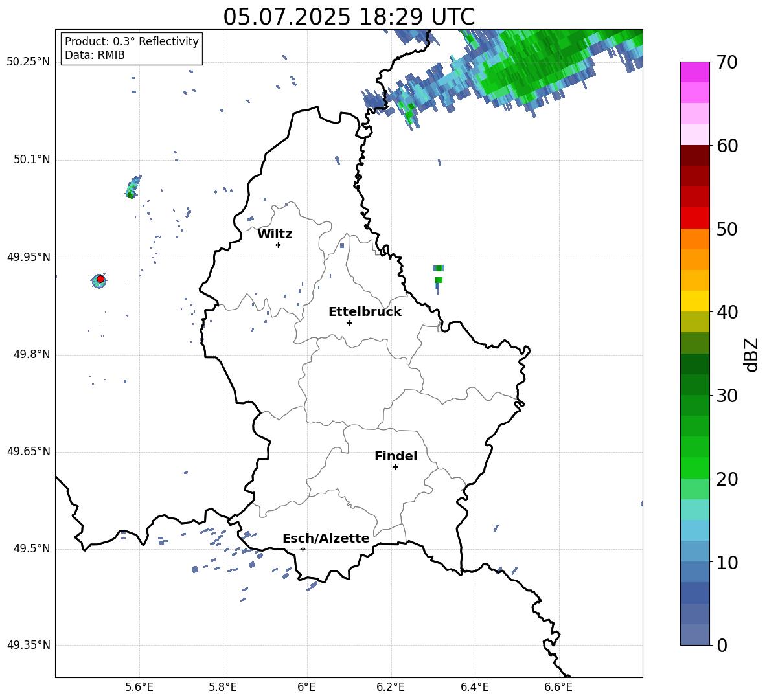Click the 0 tick on colorbar
Image resolution: width=767 pixels, height=700 pixels.
(722, 645)
